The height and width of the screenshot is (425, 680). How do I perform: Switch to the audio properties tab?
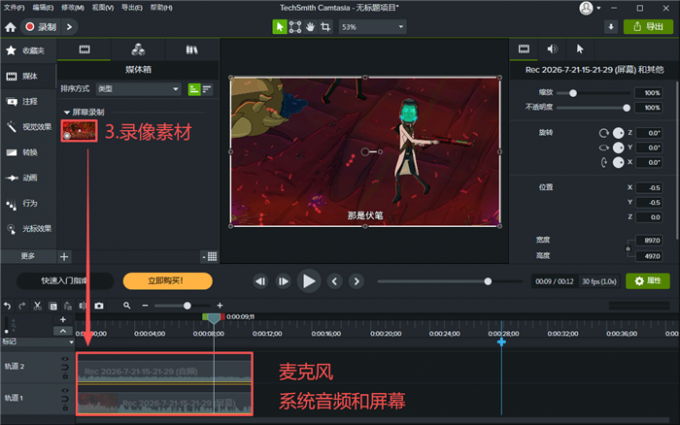click(552, 49)
